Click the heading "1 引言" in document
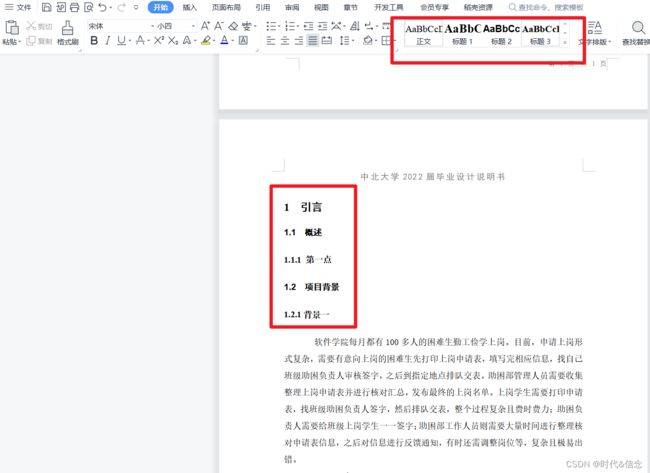 click(x=303, y=207)
